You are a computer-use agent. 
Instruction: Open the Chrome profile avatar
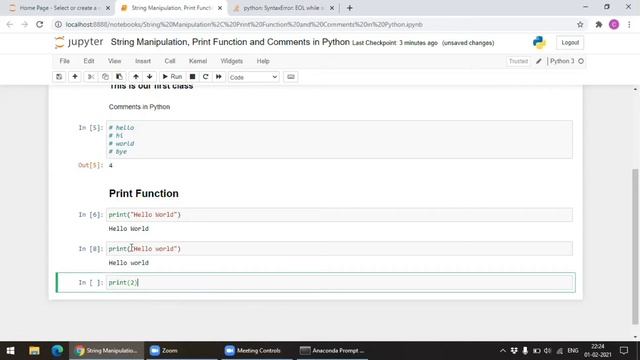click(x=614, y=24)
